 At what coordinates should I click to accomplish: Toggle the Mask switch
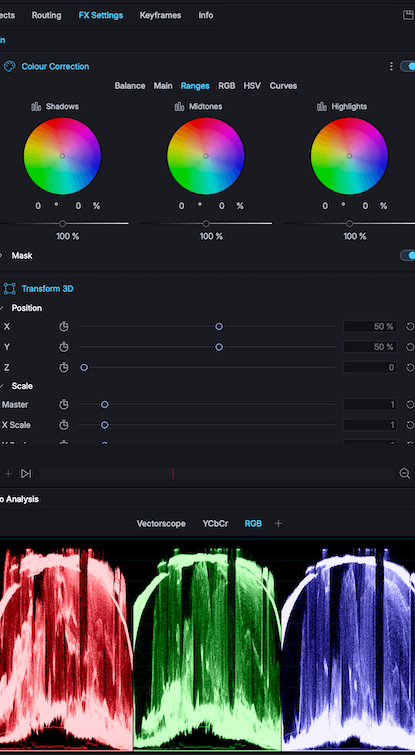(408, 256)
